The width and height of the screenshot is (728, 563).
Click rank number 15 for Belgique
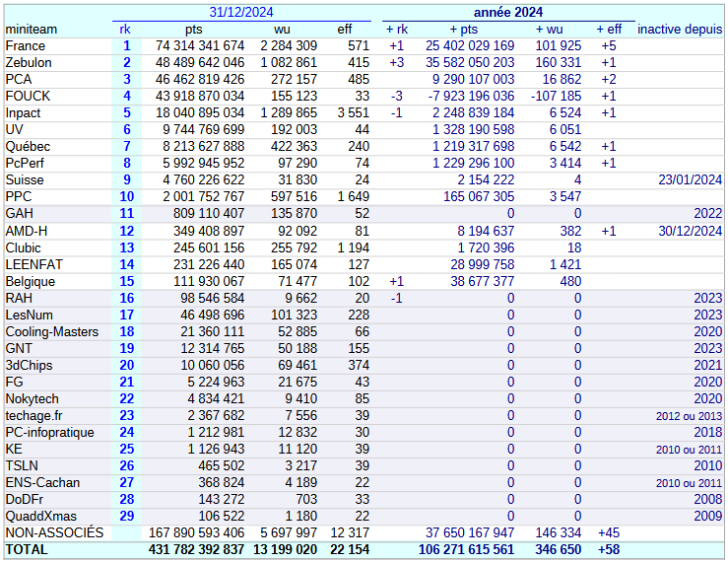[126, 281]
